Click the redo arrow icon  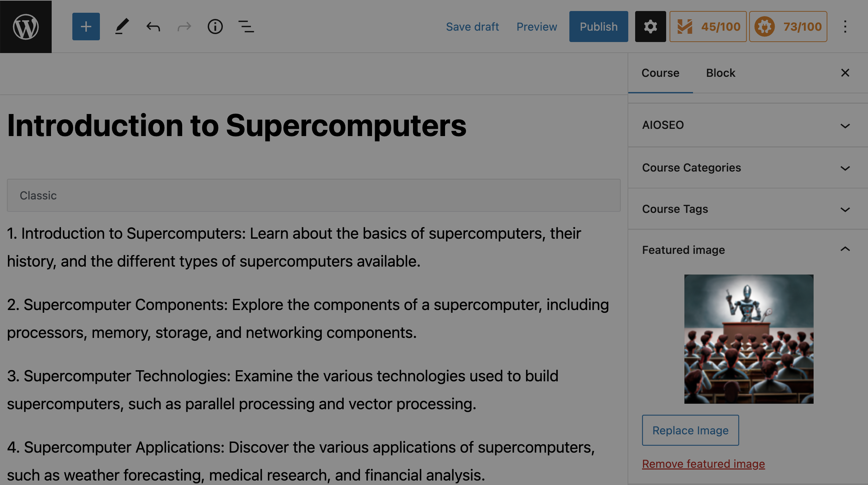pyautogui.click(x=184, y=27)
